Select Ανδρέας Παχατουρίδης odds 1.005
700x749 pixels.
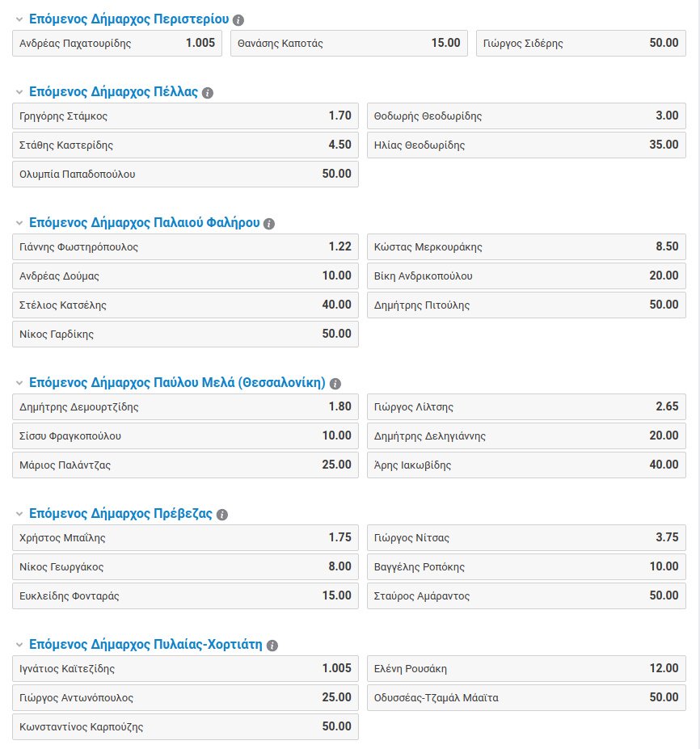[117, 43]
